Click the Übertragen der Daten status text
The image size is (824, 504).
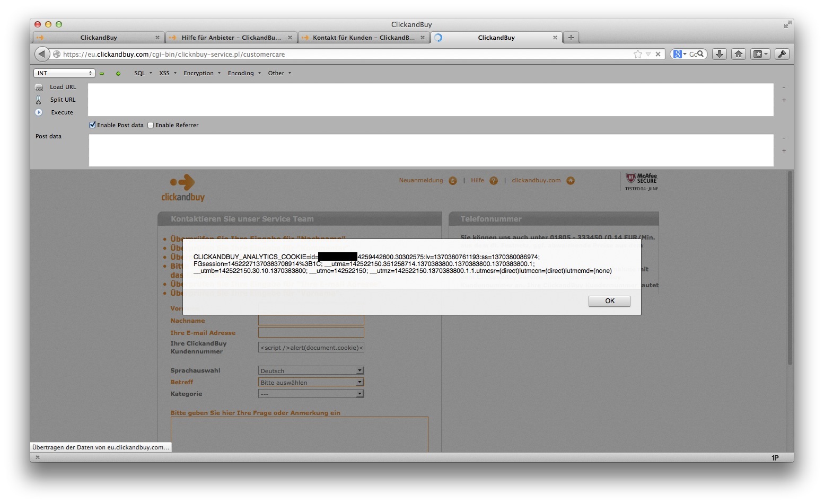101,447
